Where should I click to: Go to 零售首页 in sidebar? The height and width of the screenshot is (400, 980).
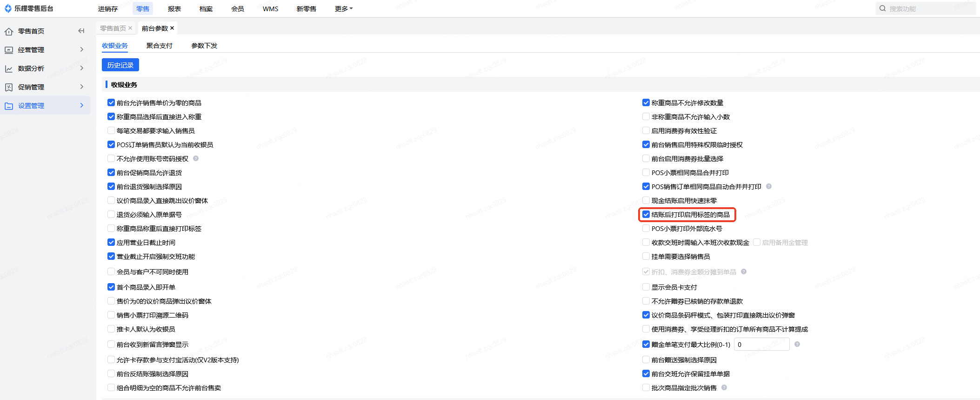click(31, 31)
